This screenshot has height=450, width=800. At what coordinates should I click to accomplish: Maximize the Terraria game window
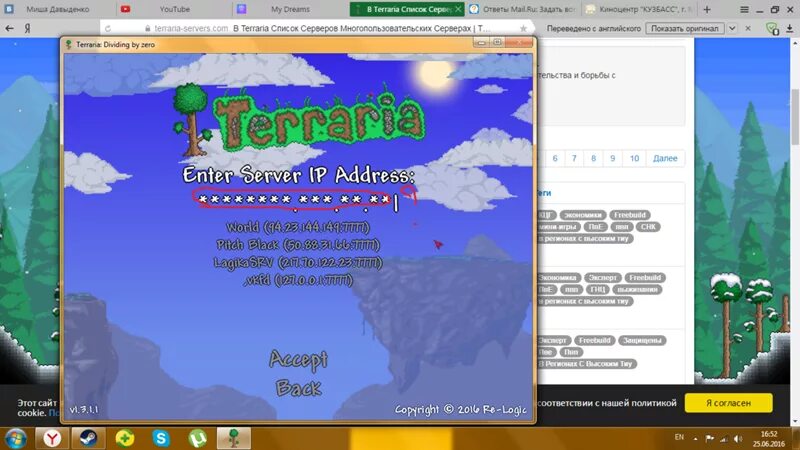[x=497, y=43]
